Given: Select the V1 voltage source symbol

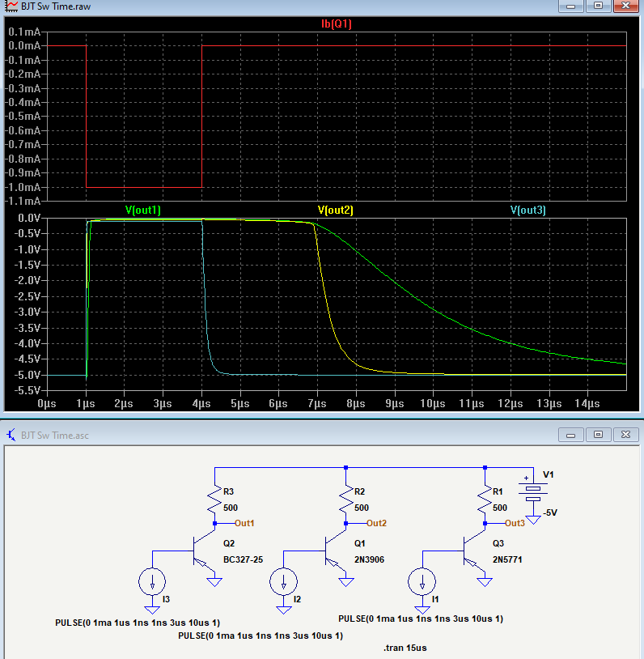Looking at the screenshot, I should click(x=533, y=491).
